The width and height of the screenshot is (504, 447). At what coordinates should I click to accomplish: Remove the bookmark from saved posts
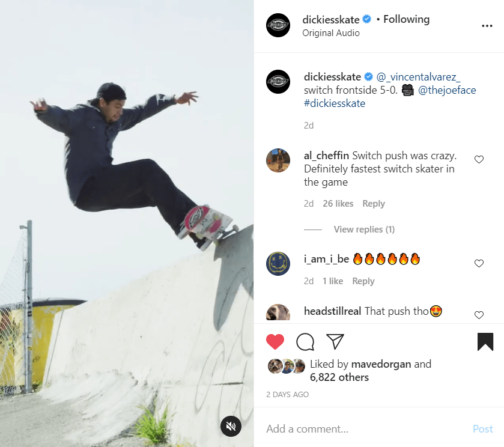(485, 341)
